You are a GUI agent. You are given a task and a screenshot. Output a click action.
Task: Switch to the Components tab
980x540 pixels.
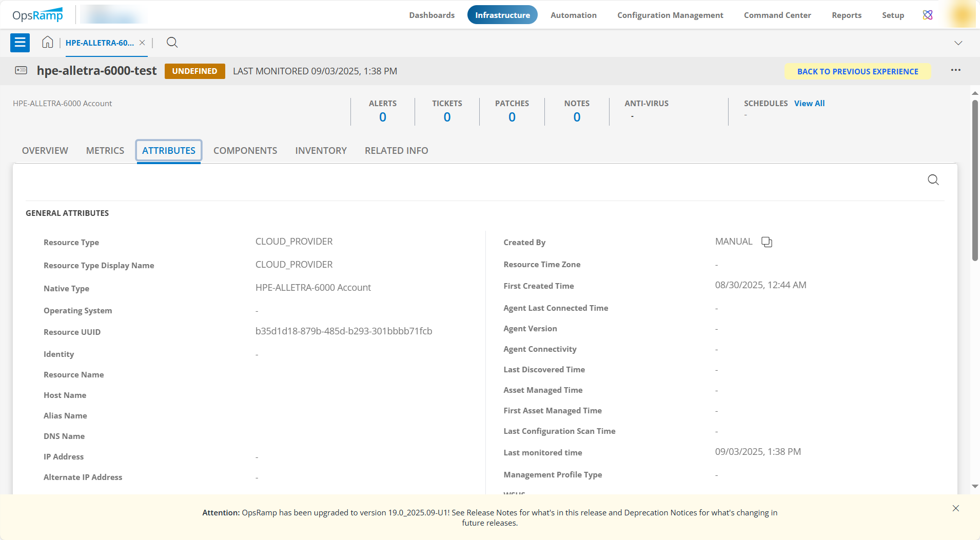pos(245,151)
